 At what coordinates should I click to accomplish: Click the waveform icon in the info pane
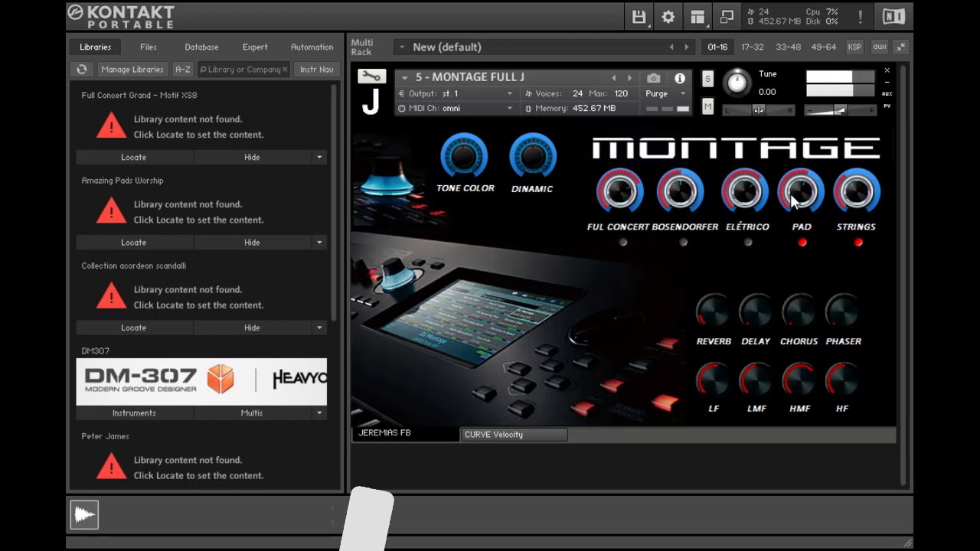84,515
